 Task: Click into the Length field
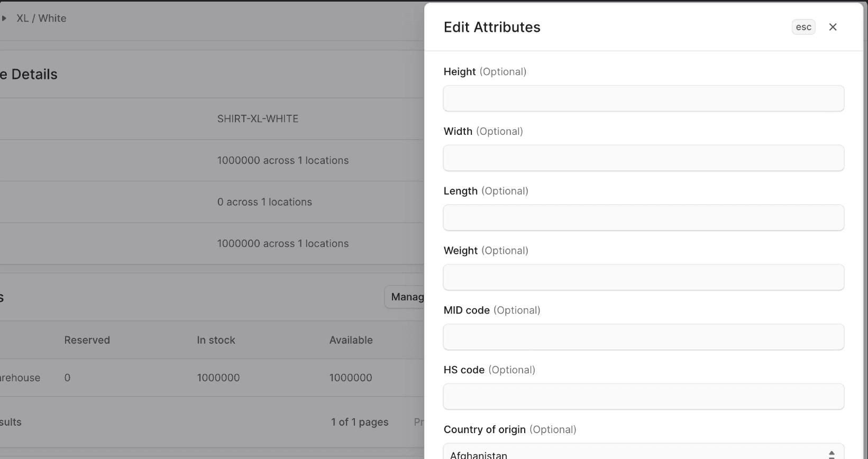pyautogui.click(x=643, y=218)
